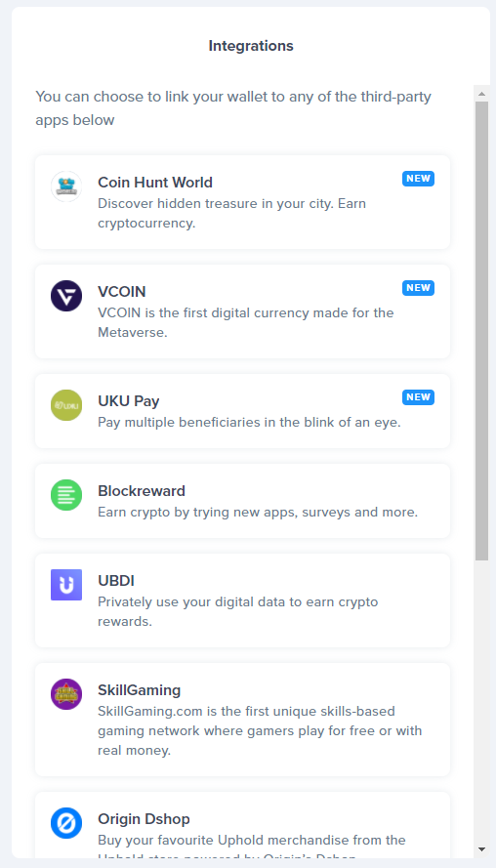Select the UKU Pay integration card description
The height and width of the screenshot is (868, 496).
tap(249, 423)
